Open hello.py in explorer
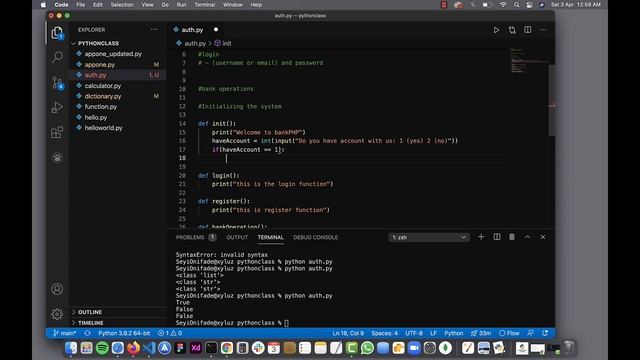640x360 pixels. [96, 117]
